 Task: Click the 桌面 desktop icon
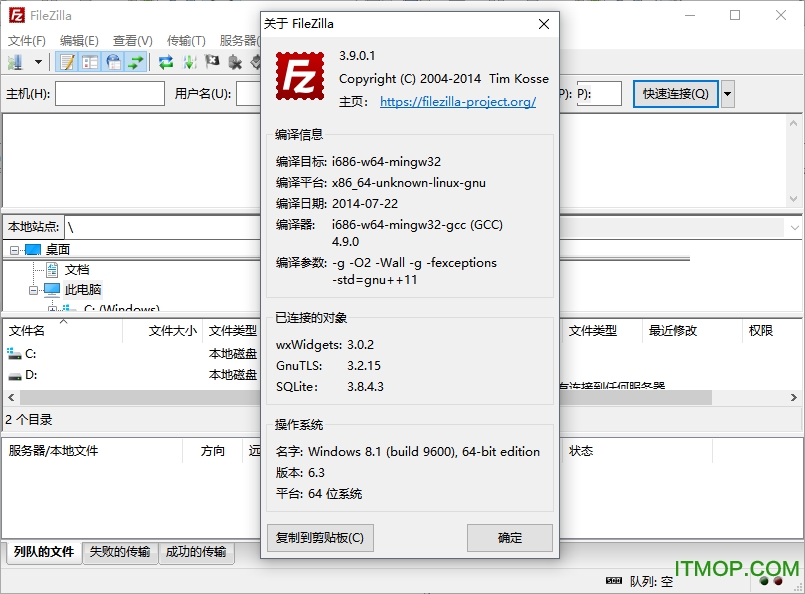pos(33,250)
